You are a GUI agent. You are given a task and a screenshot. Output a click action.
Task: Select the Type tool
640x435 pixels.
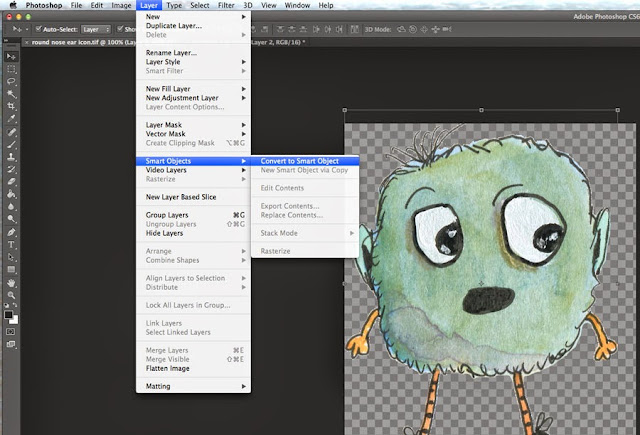pyautogui.click(x=11, y=244)
